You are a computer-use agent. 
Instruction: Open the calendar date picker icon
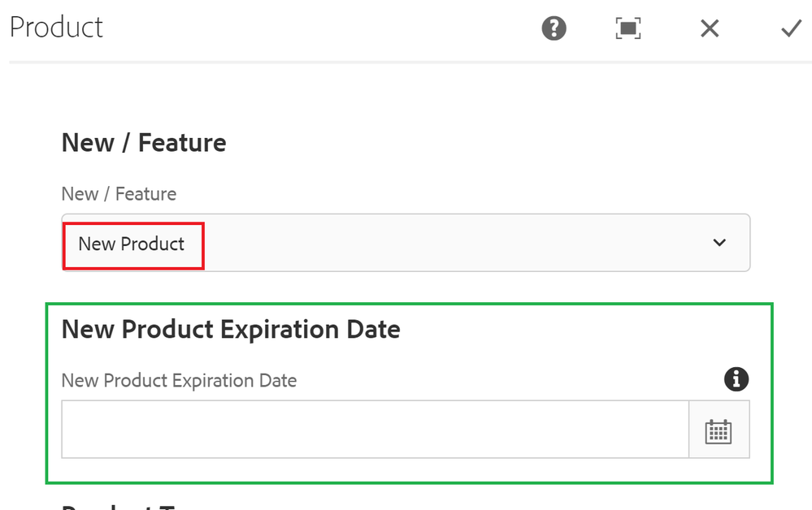tap(719, 431)
